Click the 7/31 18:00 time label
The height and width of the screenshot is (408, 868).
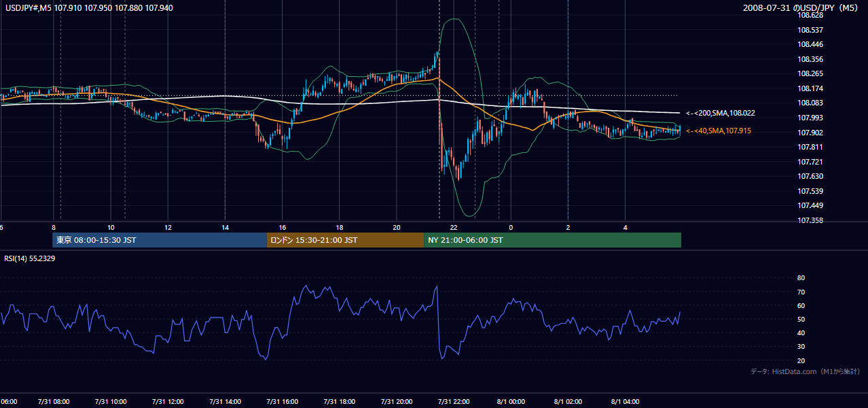pos(339,401)
